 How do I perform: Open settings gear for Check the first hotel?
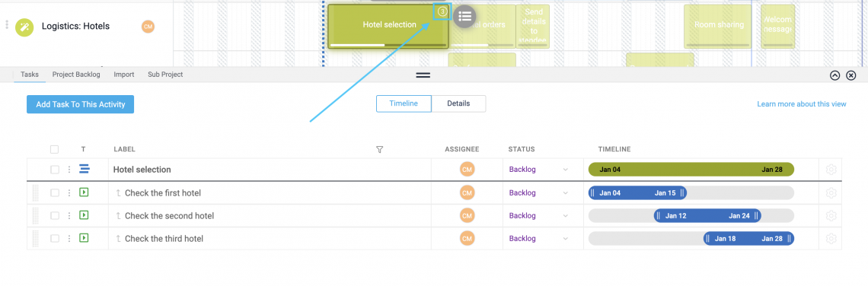click(x=831, y=193)
